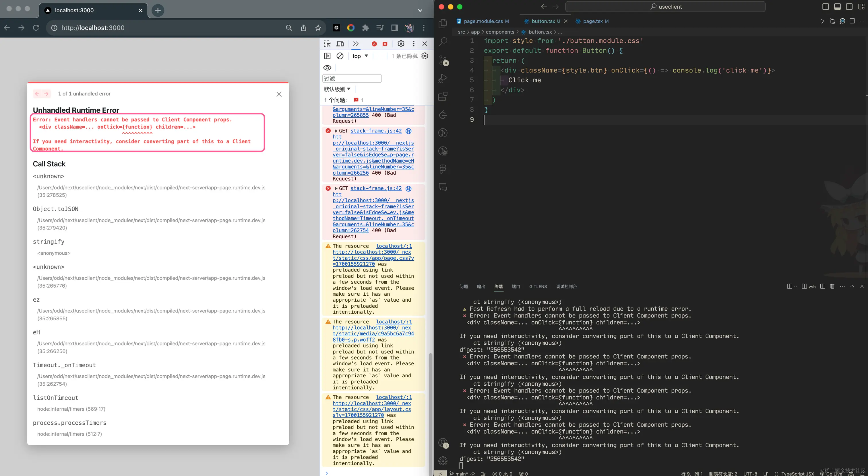Reload the localhost:3000 page
Screen dimensions: 868x476
pos(36,28)
